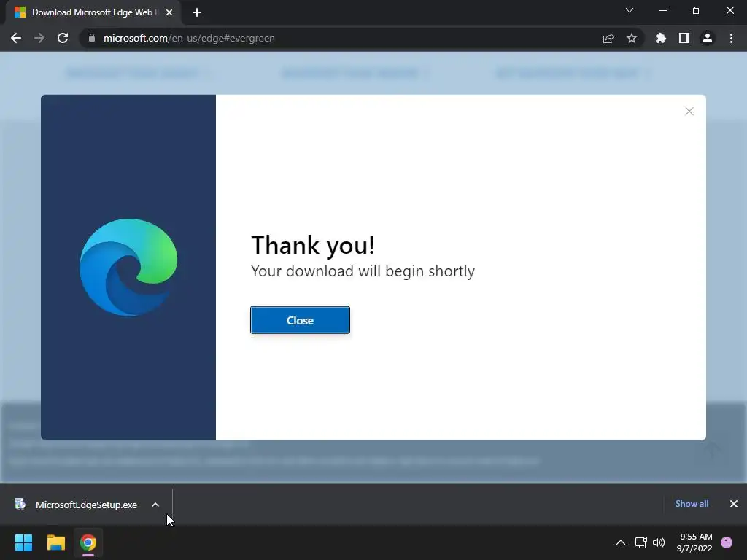This screenshot has width=747, height=560.
Task: Click the MicrosoftEdgeSetup.exe file icon
Action: coord(20,504)
